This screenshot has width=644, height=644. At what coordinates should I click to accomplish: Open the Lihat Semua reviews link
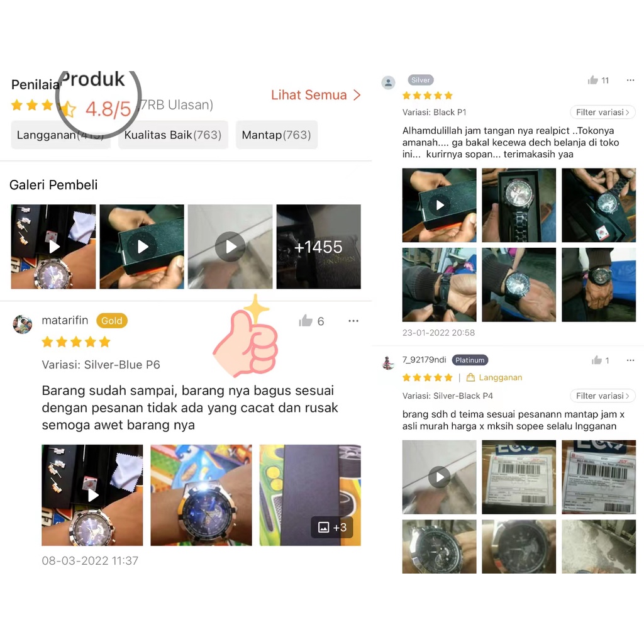tap(316, 95)
